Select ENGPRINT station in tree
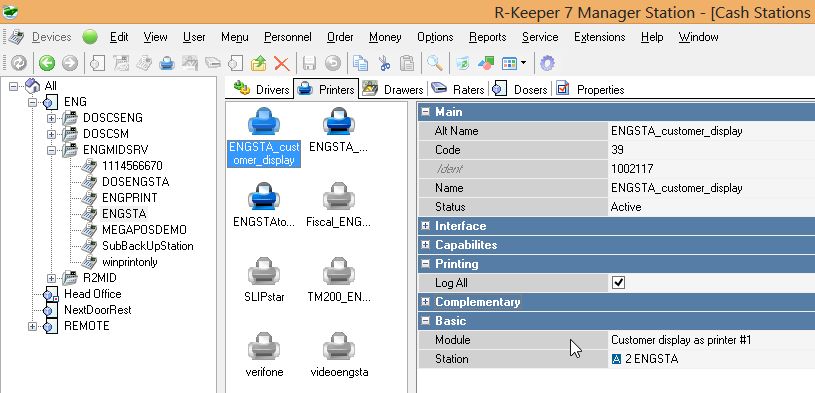This screenshot has height=393, width=815. click(129, 198)
